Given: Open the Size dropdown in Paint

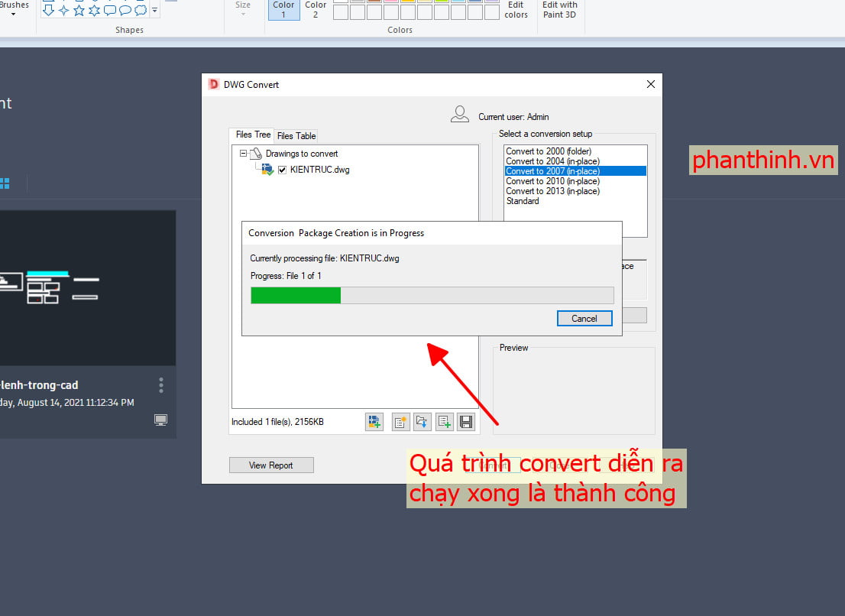Looking at the screenshot, I should point(243,8).
